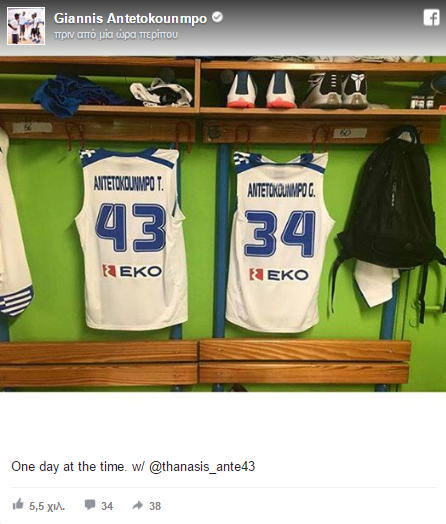
Task: Click the ANTETOKOUNMPO T. name on jersey
Action: pos(129,183)
